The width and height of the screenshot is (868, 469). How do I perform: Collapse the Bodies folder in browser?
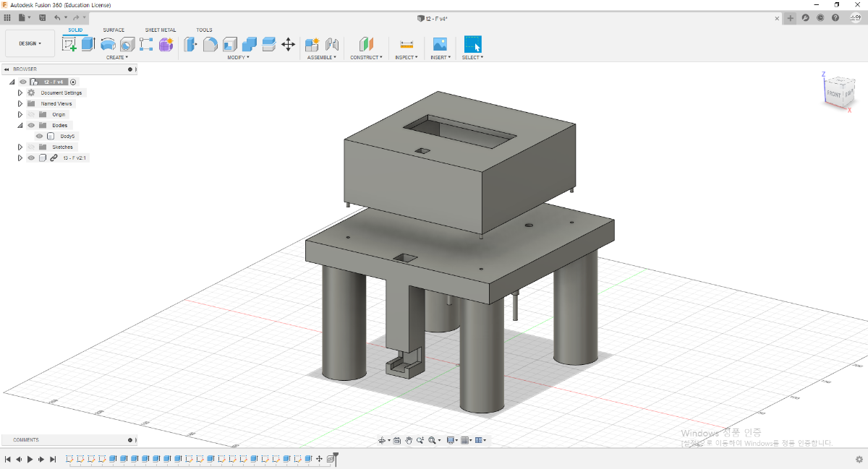tap(20, 125)
